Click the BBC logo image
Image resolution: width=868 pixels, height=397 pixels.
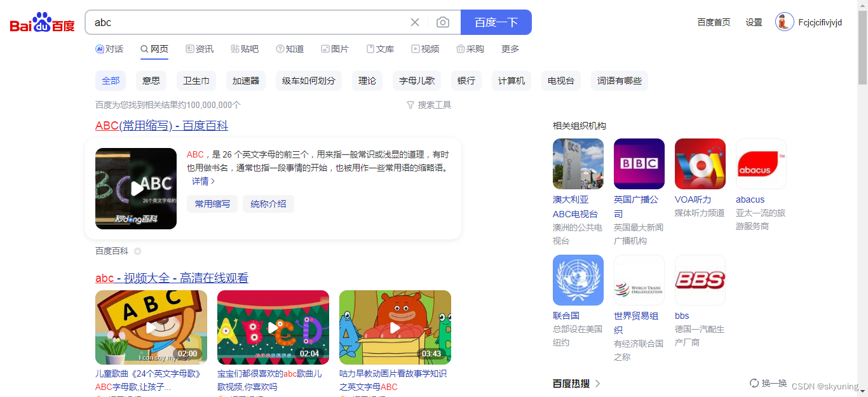pyautogui.click(x=639, y=164)
